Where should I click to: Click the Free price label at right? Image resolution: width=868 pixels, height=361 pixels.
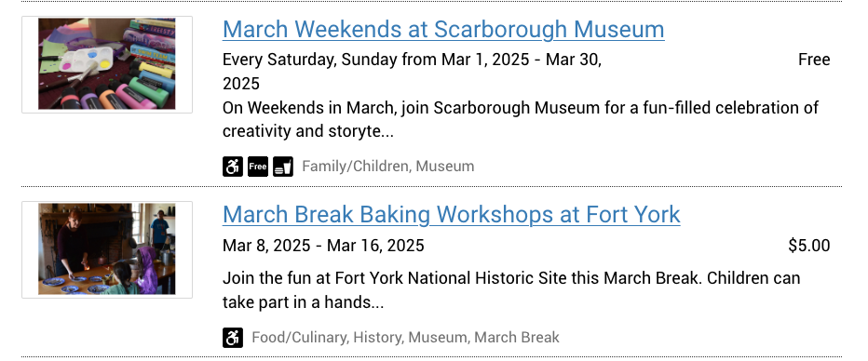(814, 60)
